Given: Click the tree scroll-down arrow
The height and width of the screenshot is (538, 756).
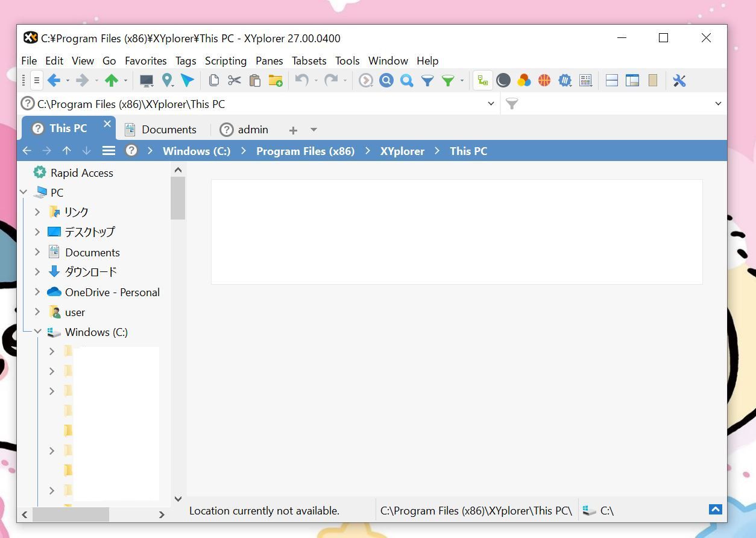Looking at the screenshot, I should coord(178,499).
